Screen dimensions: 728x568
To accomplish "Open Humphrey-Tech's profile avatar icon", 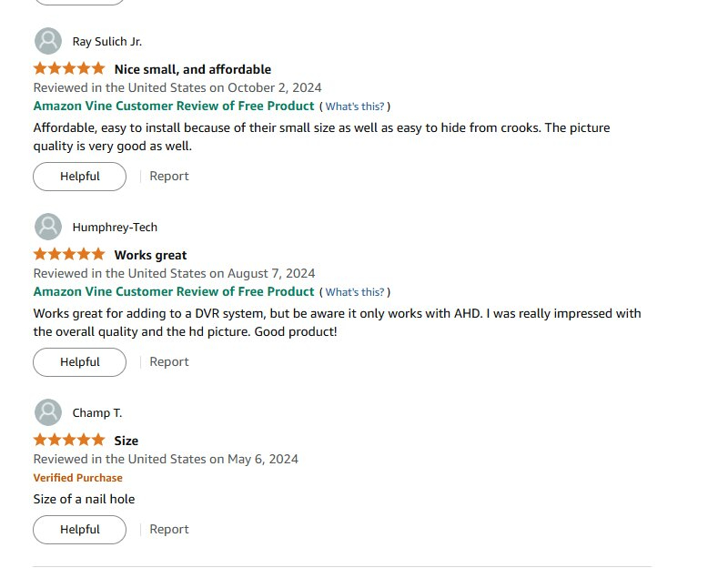I will click(x=48, y=227).
